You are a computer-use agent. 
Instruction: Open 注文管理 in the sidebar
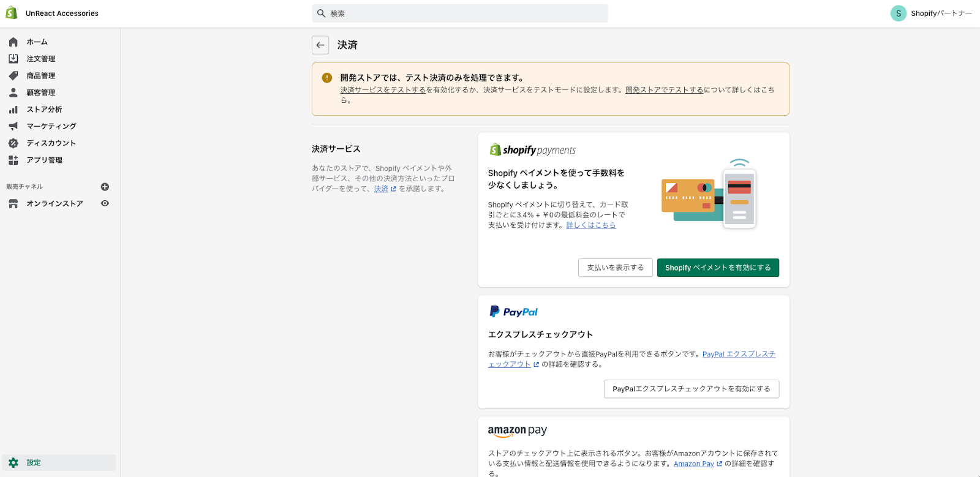[x=40, y=59]
